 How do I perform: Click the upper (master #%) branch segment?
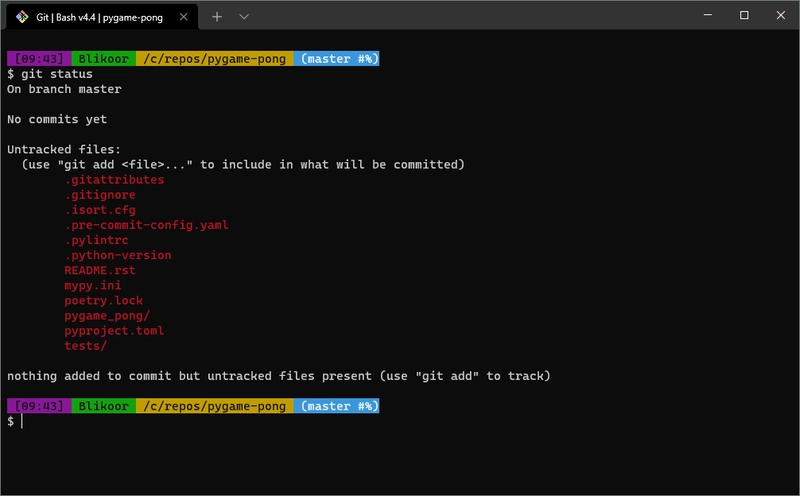336,59
